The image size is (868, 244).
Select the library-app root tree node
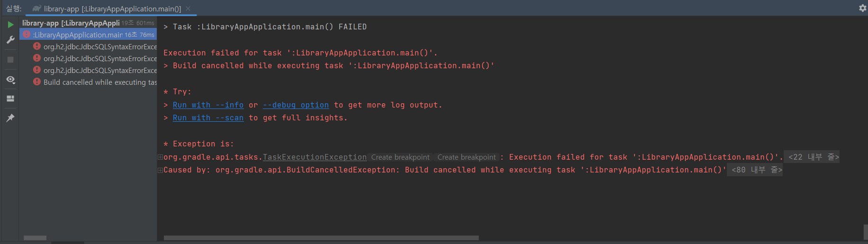[x=88, y=23]
